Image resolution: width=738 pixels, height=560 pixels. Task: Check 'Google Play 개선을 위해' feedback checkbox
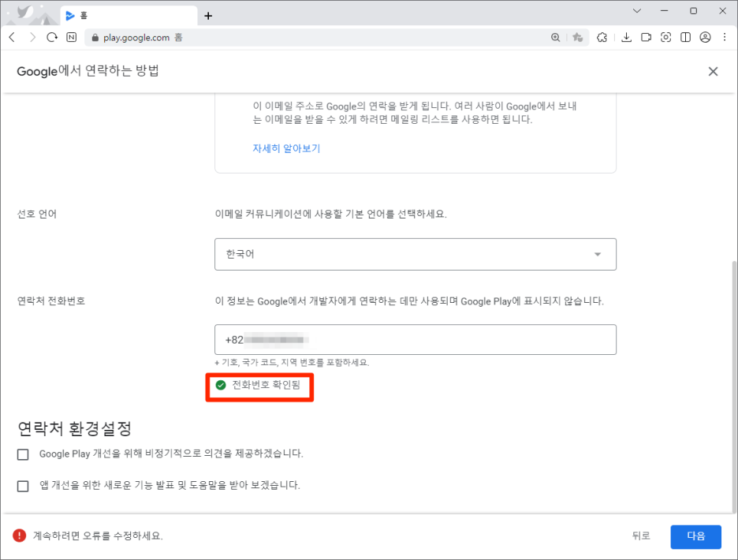coord(23,454)
